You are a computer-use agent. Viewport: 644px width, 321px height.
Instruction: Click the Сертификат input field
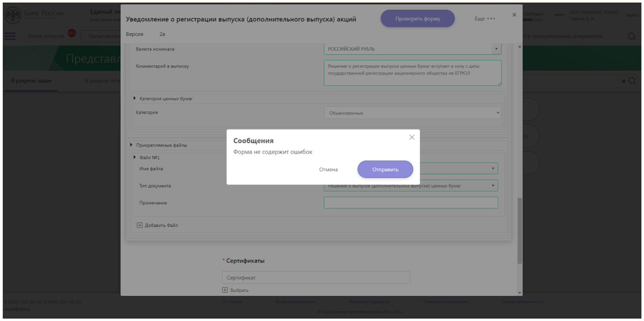point(316,277)
